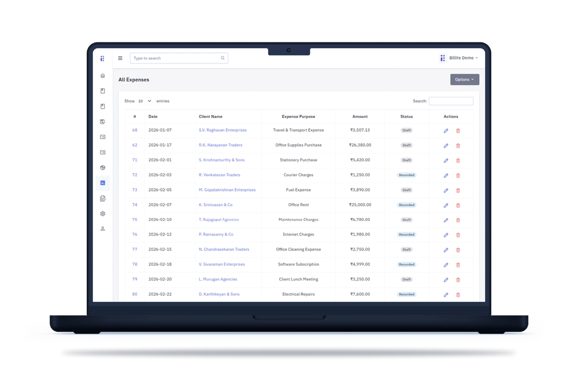Delete expense 71 with the trash icon

pyautogui.click(x=458, y=160)
